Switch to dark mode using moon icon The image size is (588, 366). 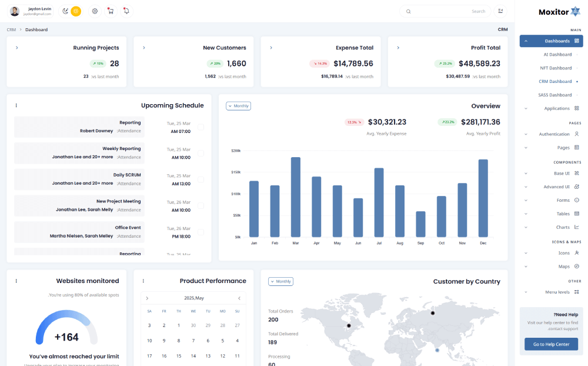coord(66,11)
